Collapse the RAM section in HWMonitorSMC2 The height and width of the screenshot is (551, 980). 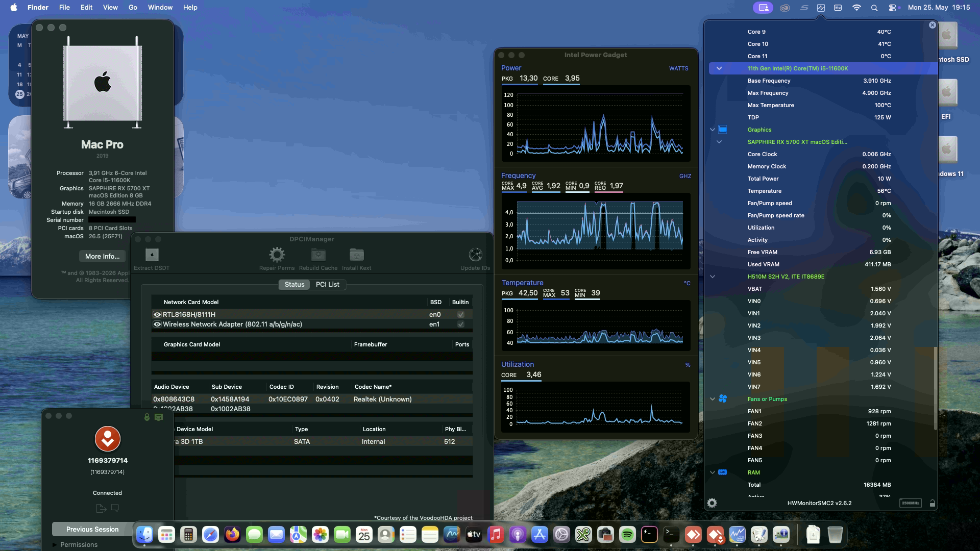click(x=713, y=472)
